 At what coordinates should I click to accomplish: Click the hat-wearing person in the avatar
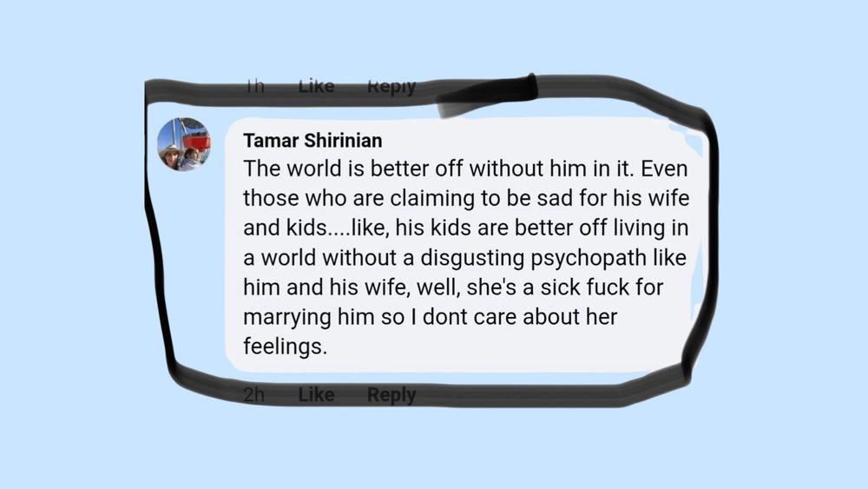tap(171, 155)
